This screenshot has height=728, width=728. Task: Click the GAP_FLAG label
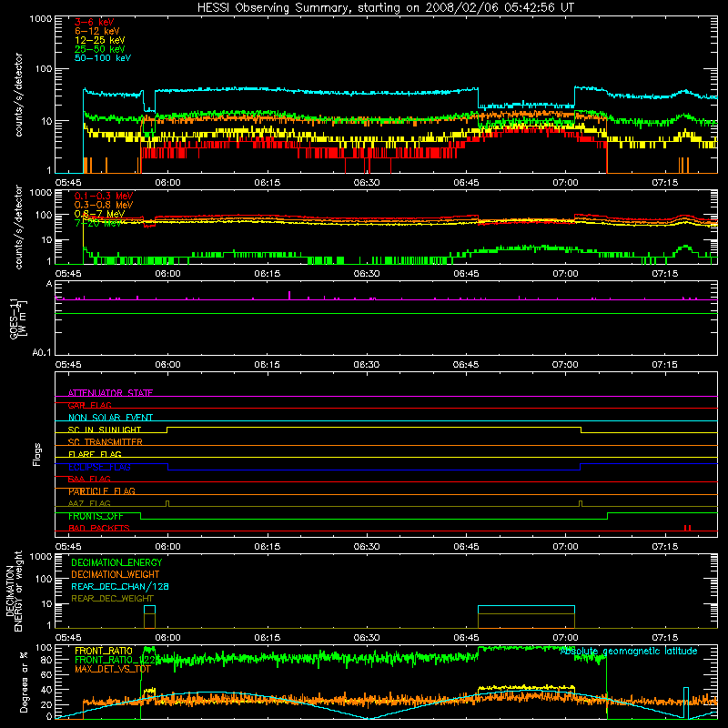[x=90, y=405]
